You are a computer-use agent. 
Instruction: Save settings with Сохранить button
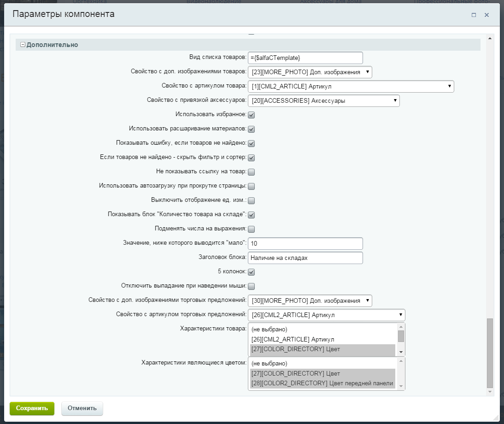(32, 409)
